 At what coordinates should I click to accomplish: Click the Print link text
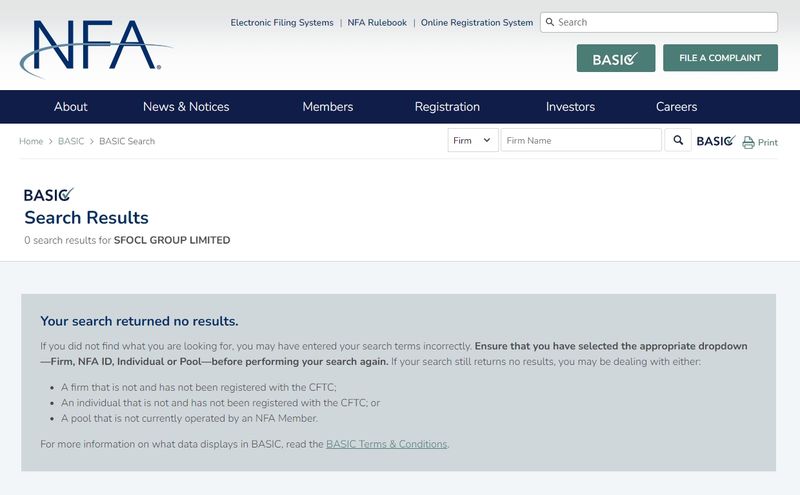(x=767, y=142)
